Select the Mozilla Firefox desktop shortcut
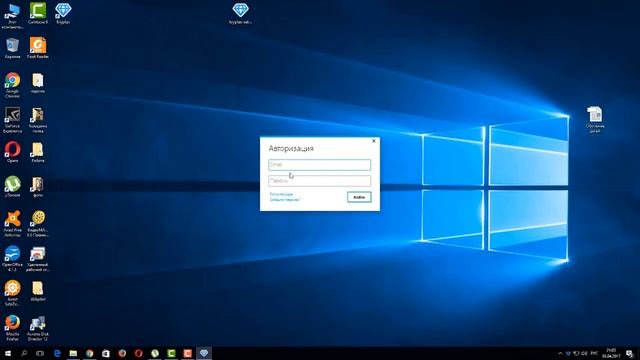Screen dimensions: 640x360 [x=12, y=328]
